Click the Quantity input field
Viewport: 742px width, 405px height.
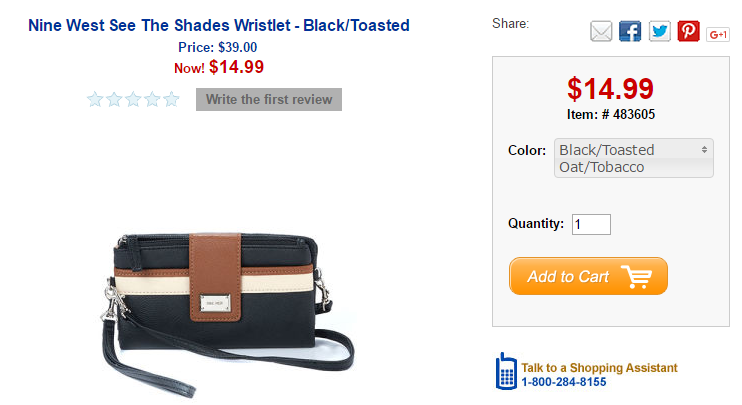(591, 224)
